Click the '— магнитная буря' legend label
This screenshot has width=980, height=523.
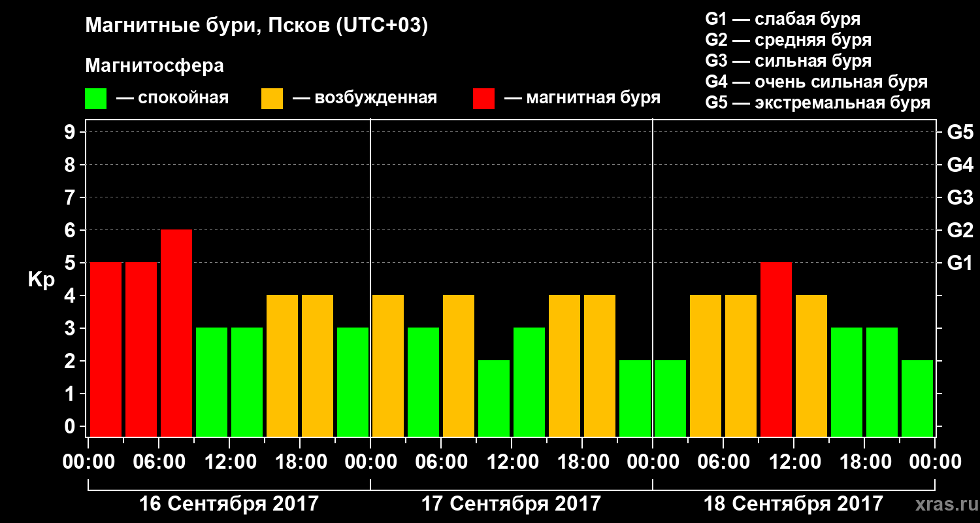pyautogui.click(x=583, y=99)
